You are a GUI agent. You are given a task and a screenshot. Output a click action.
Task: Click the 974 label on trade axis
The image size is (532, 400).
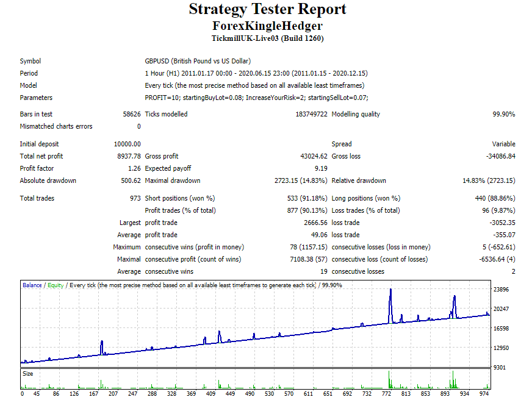(484, 393)
